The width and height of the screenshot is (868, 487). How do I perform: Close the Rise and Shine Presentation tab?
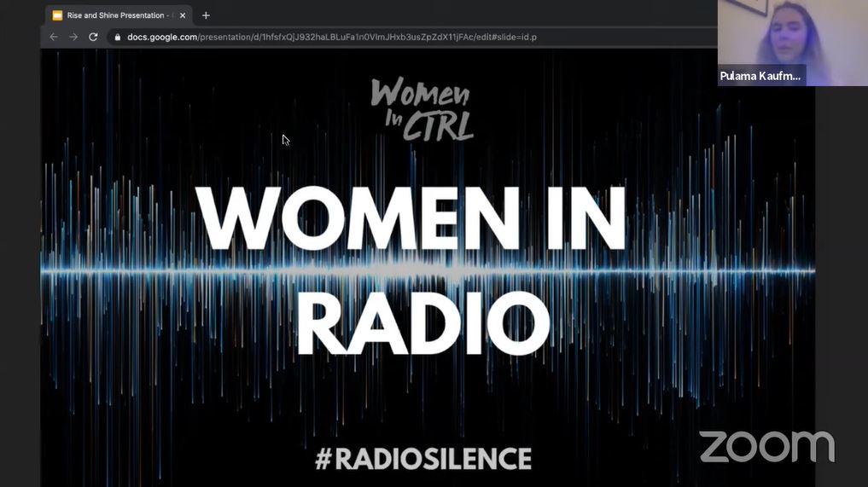click(x=183, y=15)
